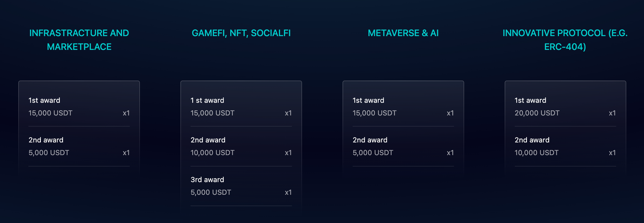The height and width of the screenshot is (223, 644).
Task: Click 1st award label under Metaverse & AI
Action: point(368,100)
